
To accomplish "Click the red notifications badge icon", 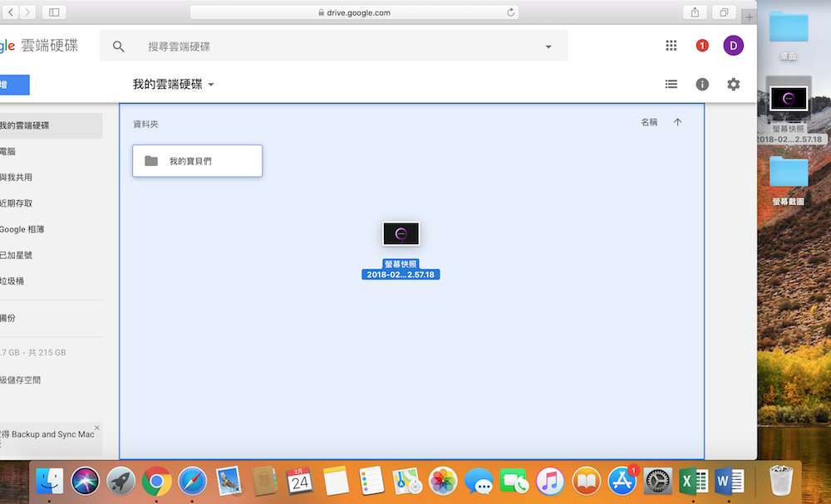I will pyautogui.click(x=702, y=46).
